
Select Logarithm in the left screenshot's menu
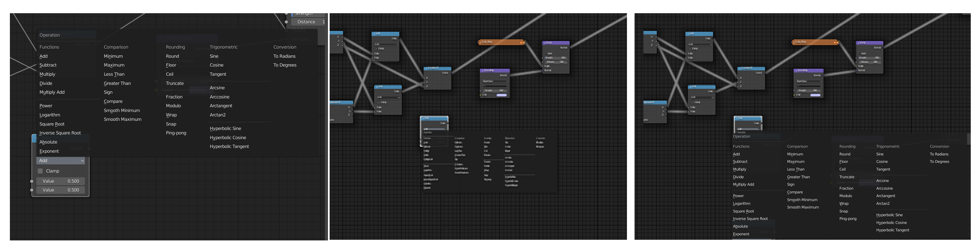[49, 115]
